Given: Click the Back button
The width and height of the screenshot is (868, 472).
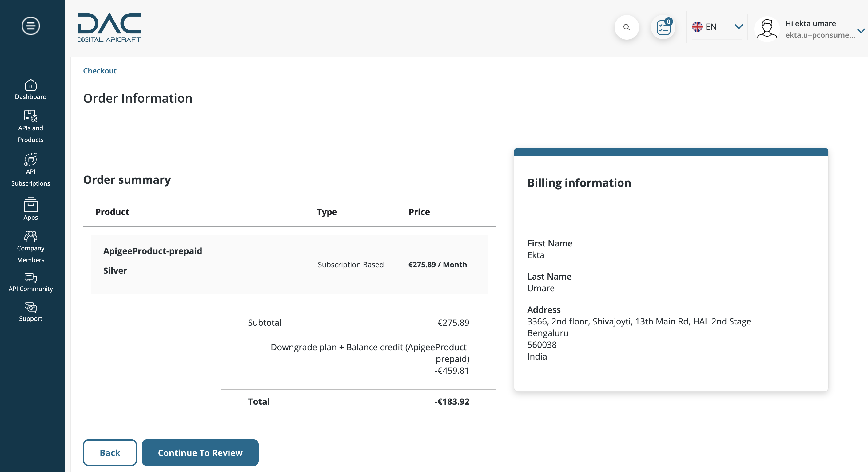Looking at the screenshot, I should [x=110, y=452].
